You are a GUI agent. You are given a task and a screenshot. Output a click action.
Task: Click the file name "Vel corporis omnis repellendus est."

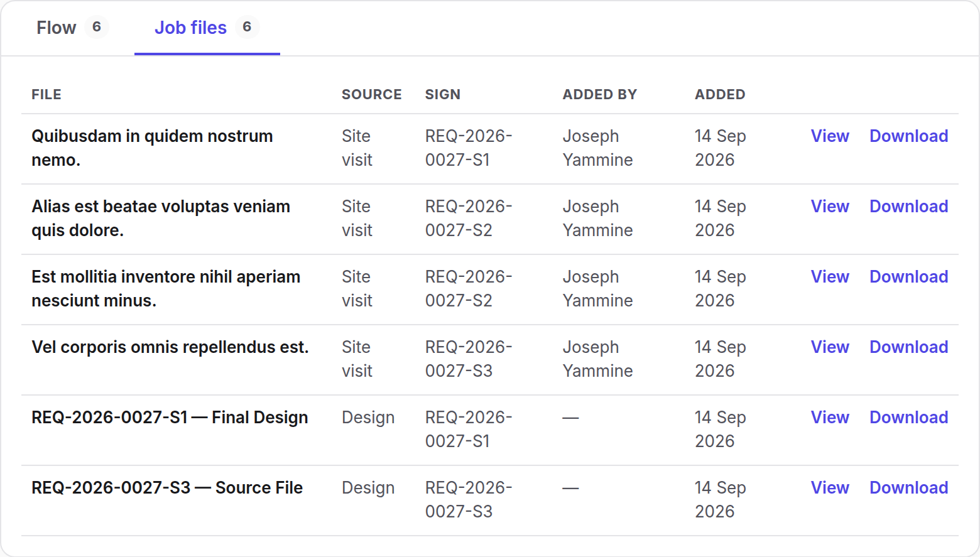pyautogui.click(x=170, y=347)
